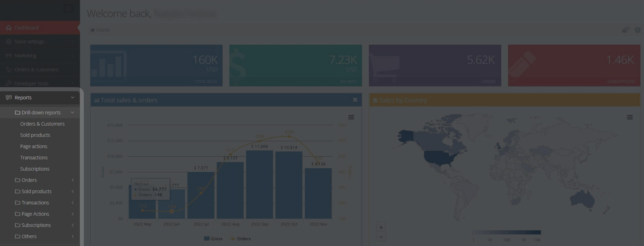Click the Reports chat icon
Image resolution: width=644 pixels, height=246 pixels.
9,98
